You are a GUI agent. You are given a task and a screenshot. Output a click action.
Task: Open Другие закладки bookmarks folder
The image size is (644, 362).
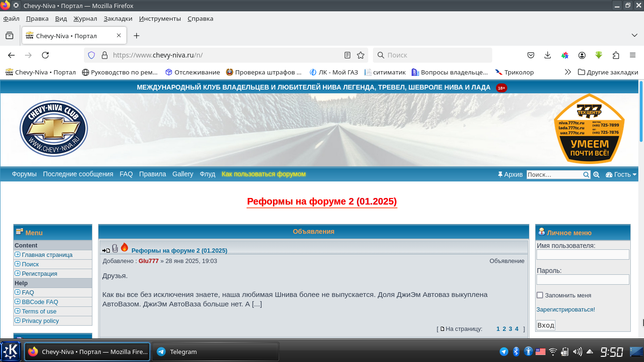tap(608, 72)
